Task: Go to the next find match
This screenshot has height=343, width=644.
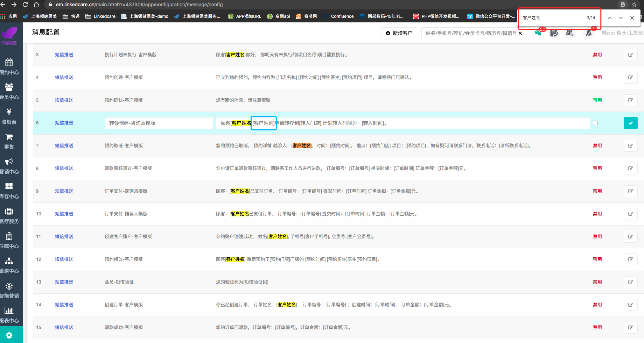Action: point(621,18)
